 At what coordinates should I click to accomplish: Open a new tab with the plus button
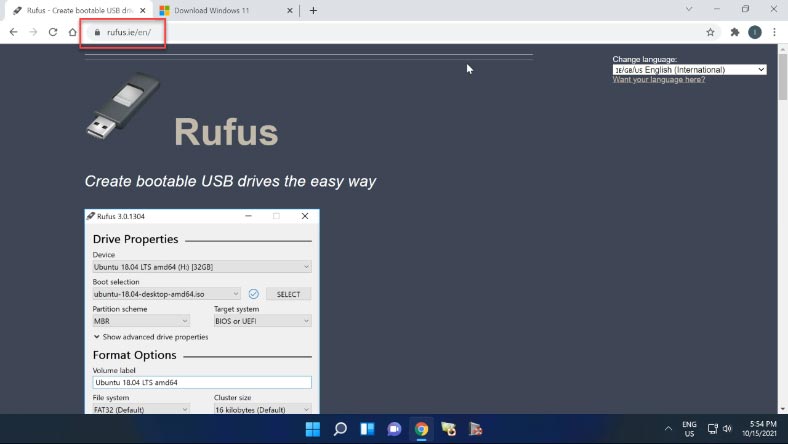(313, 10)
